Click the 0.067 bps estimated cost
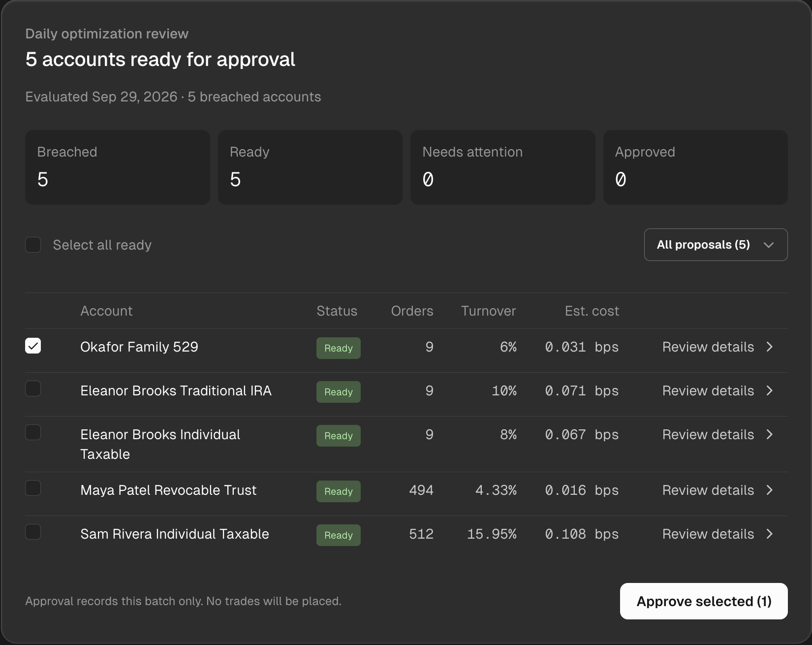Screen dimensions: 812x645 coord(582,435)
